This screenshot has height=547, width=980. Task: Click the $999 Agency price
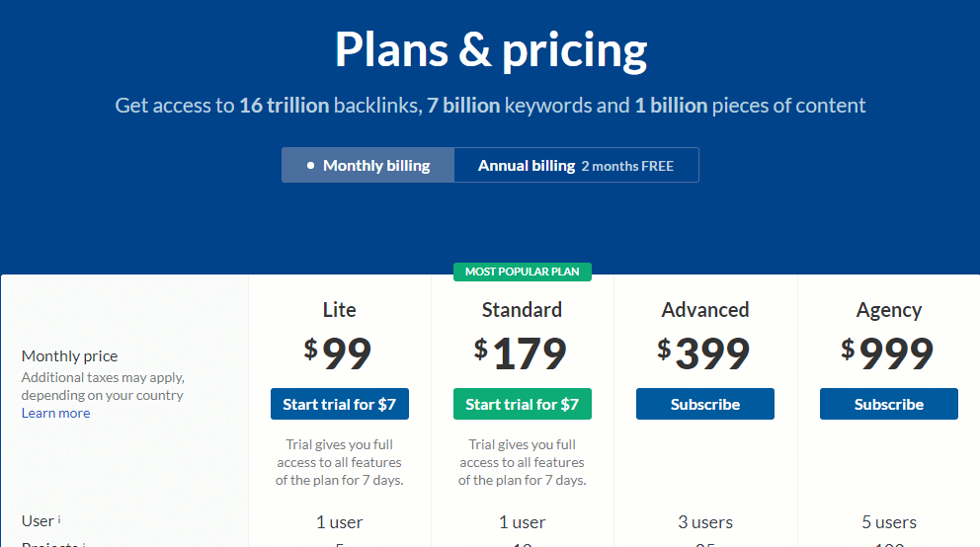[x=887, y=353]
